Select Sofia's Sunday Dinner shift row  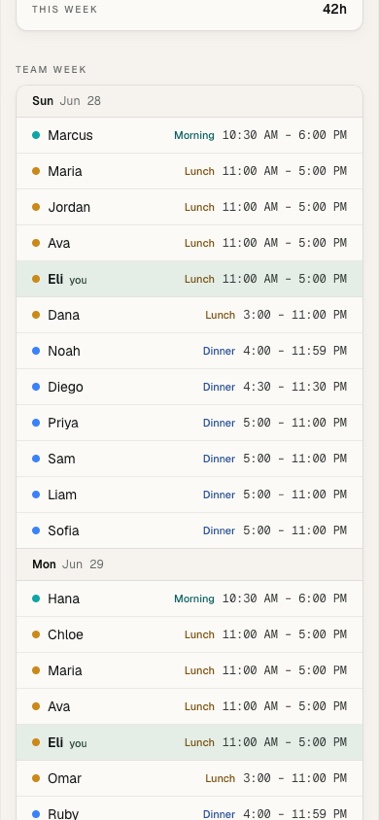tap(189, 530)
